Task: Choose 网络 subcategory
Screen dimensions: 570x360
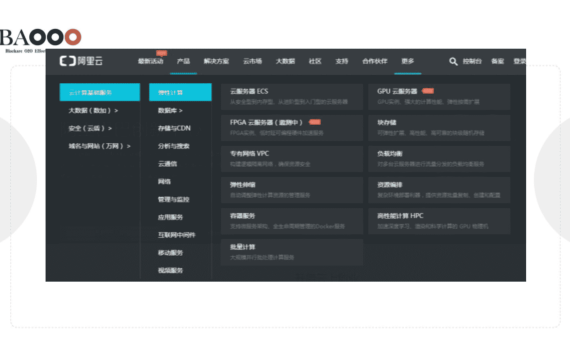Action: pyautogui.click(x=164, y=181)
